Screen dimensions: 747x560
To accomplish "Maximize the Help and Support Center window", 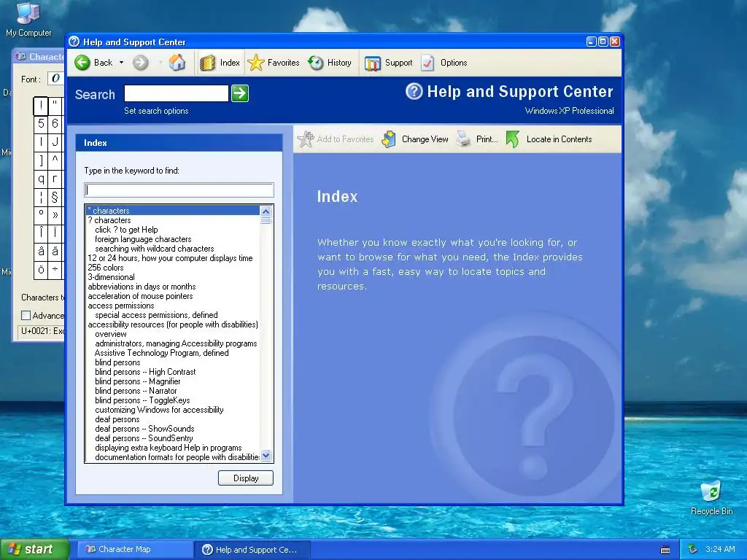I will click(603, 42).
